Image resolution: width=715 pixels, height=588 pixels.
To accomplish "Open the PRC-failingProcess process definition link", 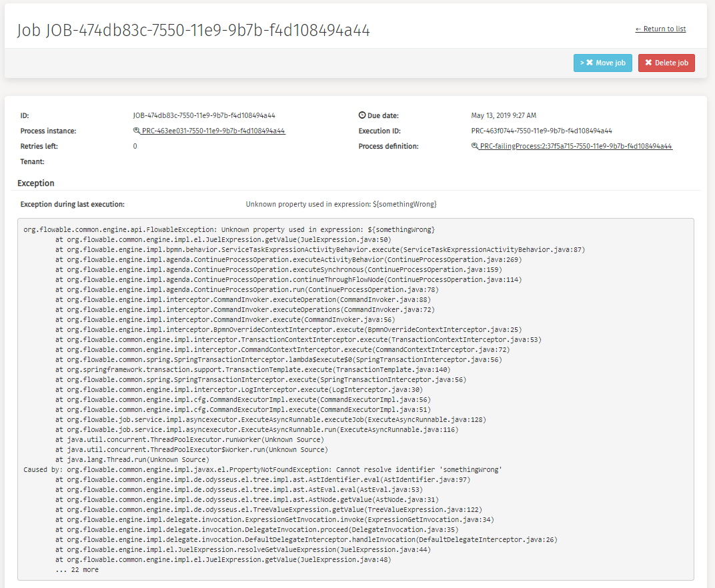I will click(x=576, y=147).
